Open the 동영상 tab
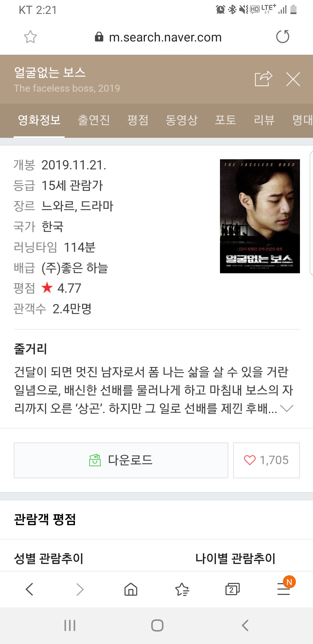 point(182,120)
